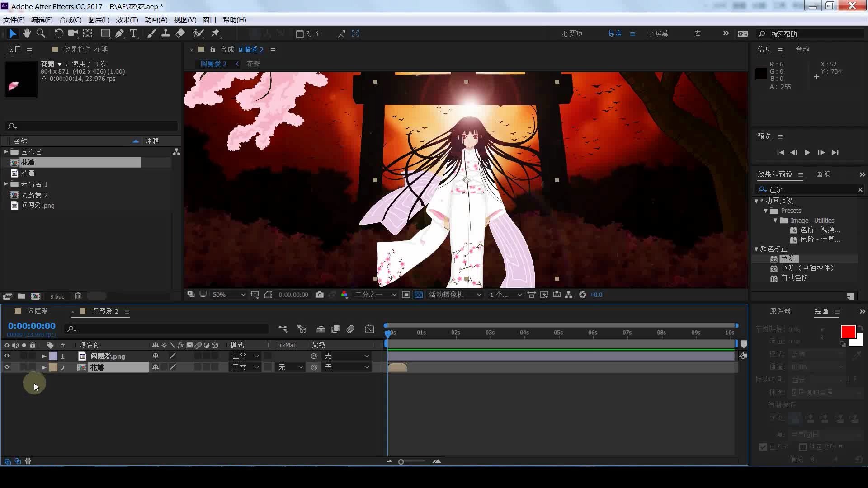The height and width of the screenshot is (488, 868).
Task: Open grid and guide options icon
Action: 255,295
